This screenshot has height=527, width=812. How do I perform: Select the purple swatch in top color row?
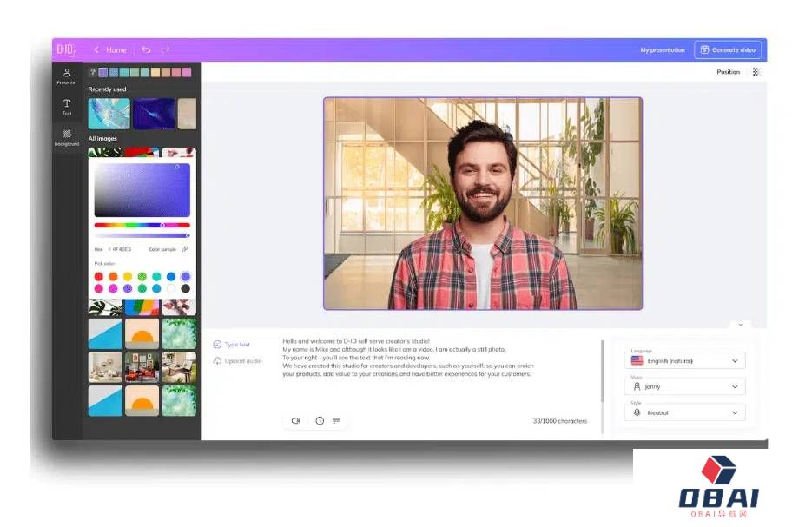coord(103,72)
